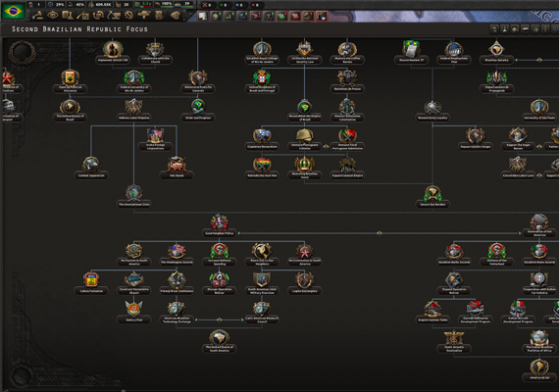Image resolution: width=559 pixels, height=392 pixels.
Task: Select the Cobras Fumantes focus
Action: pyautogui.click(x=91, y=283)
